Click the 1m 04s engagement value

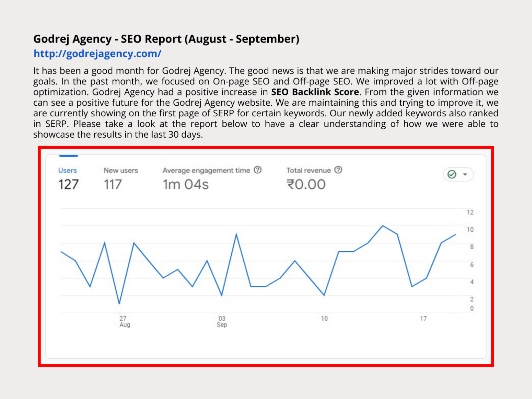pyautogui.click(x=186, y=185)
